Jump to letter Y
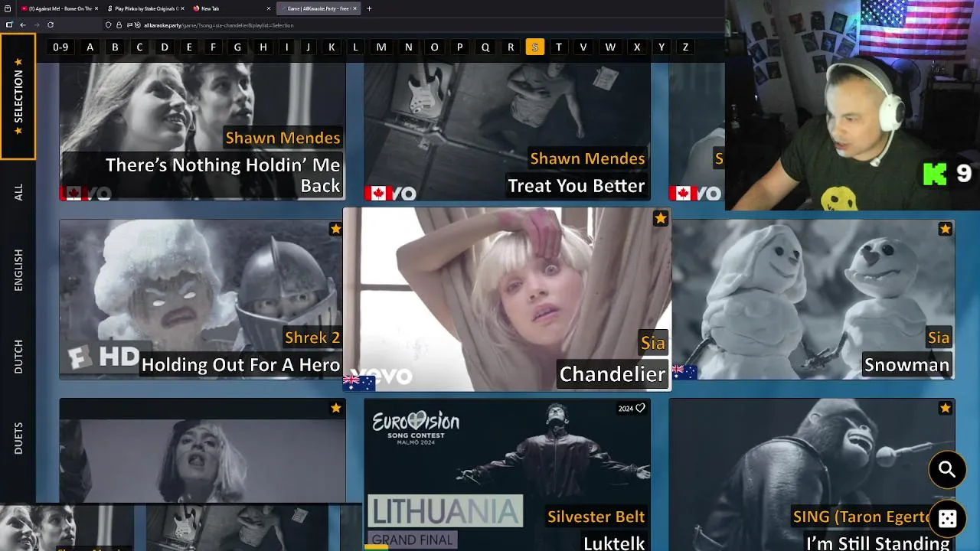This screenshot has width=980, height=551. click(x=661, y=47)
